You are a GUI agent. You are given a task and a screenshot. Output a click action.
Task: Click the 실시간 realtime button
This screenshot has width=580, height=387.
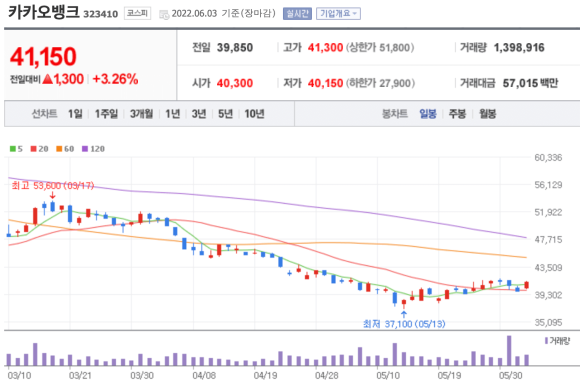coord(297,14)
